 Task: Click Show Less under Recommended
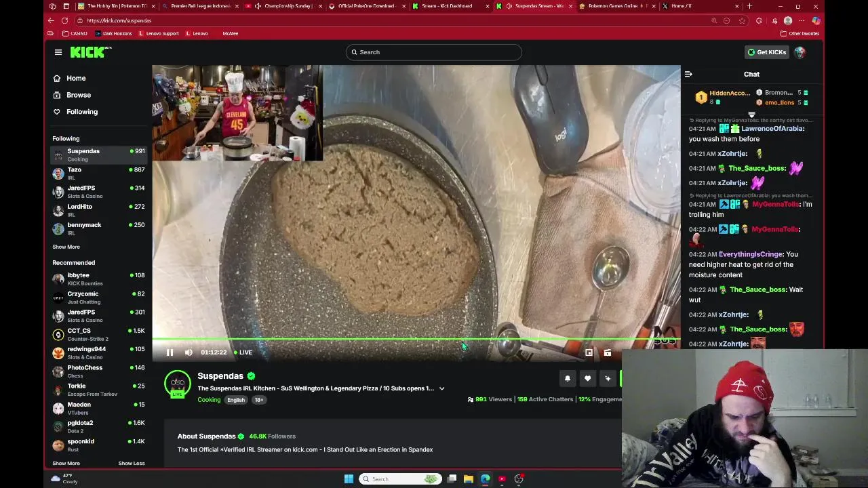coord(132,464)
